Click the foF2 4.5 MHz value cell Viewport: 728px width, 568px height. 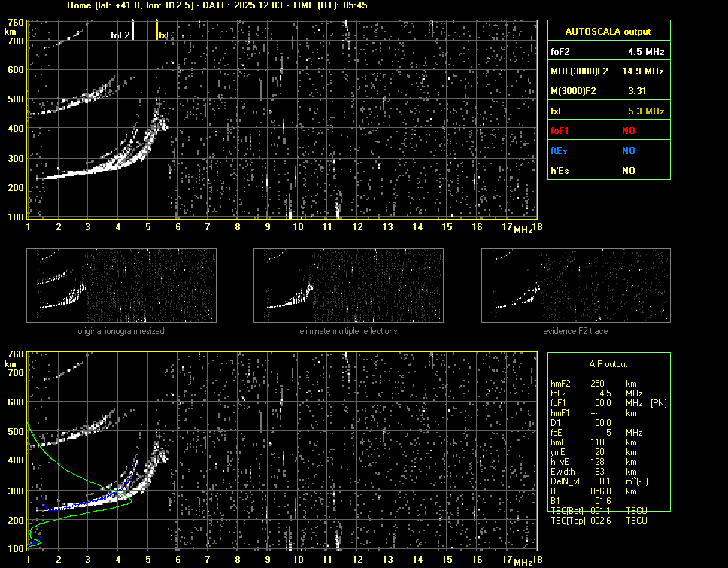[646, 52]
